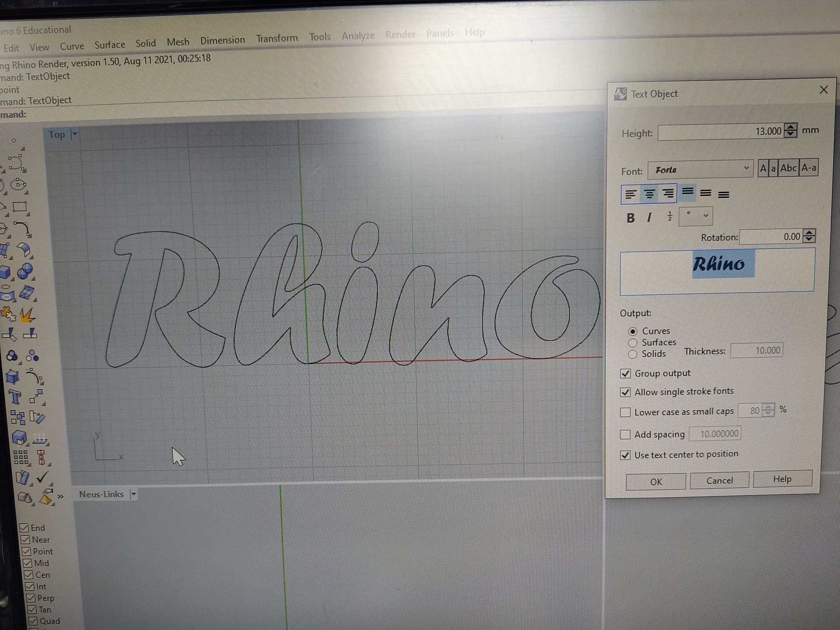Select the Rectangle tool
Screen dimensions: 840x630
pos(20,207)
